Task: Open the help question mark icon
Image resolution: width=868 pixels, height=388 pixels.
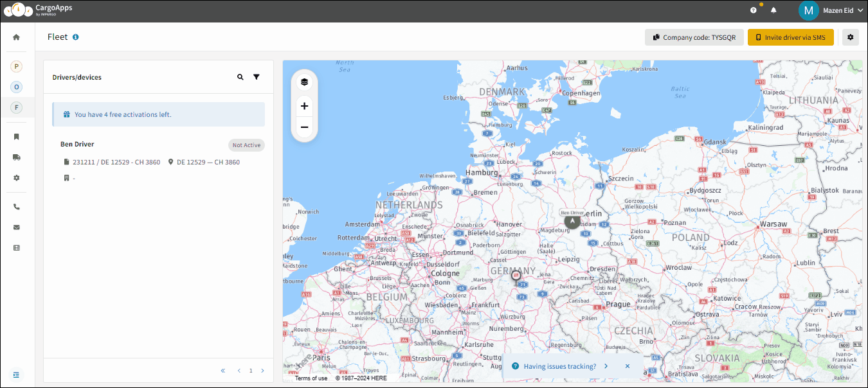Action: pos(754,10)
